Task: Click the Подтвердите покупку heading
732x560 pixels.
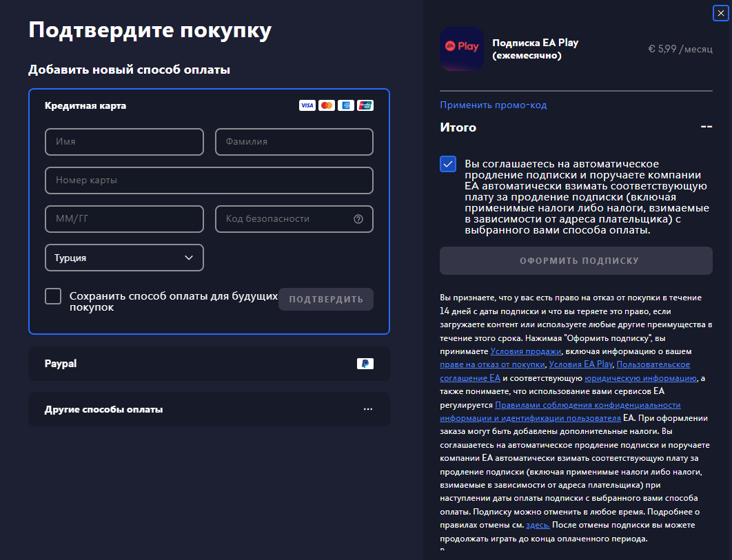Action: pyautogui.click(x=150, y=30)
